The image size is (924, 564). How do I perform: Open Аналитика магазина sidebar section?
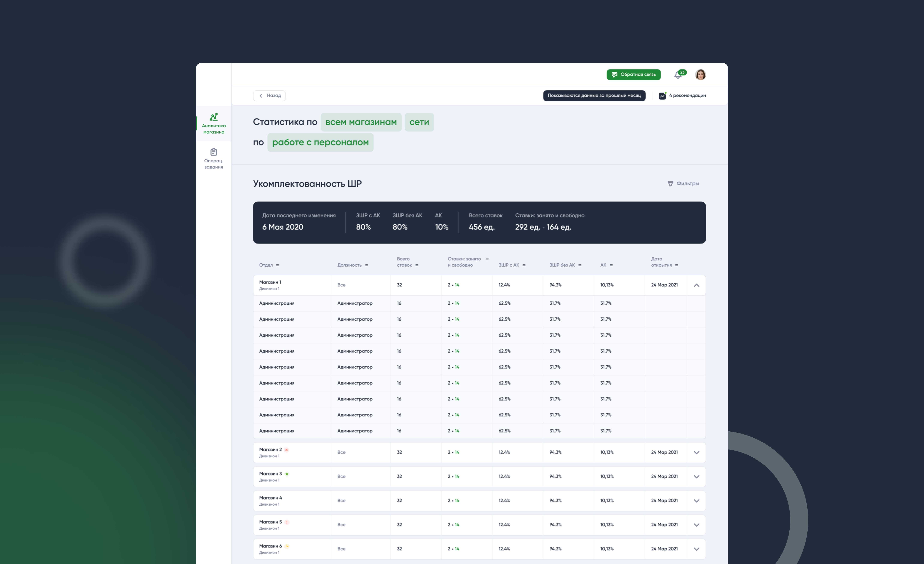pyautogui.click(x=214, y=123)
